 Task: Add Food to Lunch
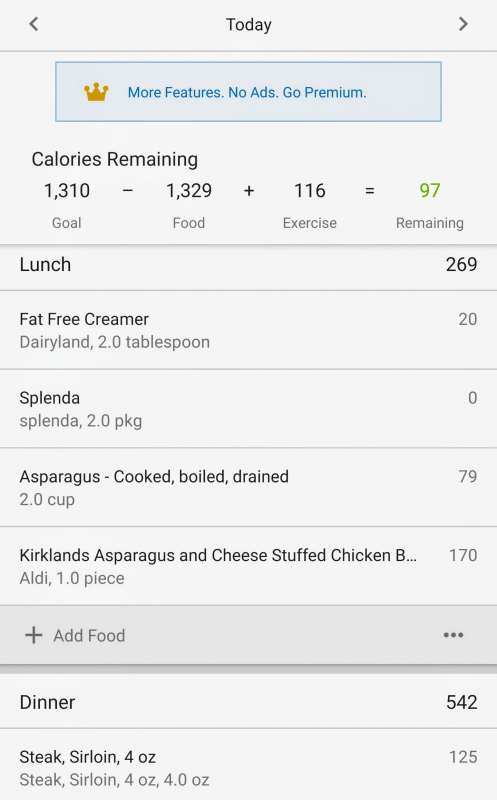pos(89,636)
